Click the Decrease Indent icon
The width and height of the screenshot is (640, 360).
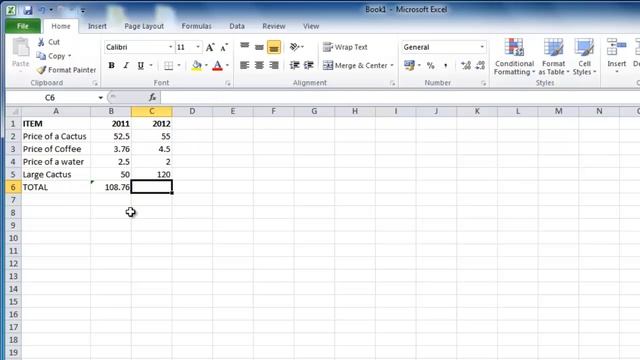[x=294, y=65]
